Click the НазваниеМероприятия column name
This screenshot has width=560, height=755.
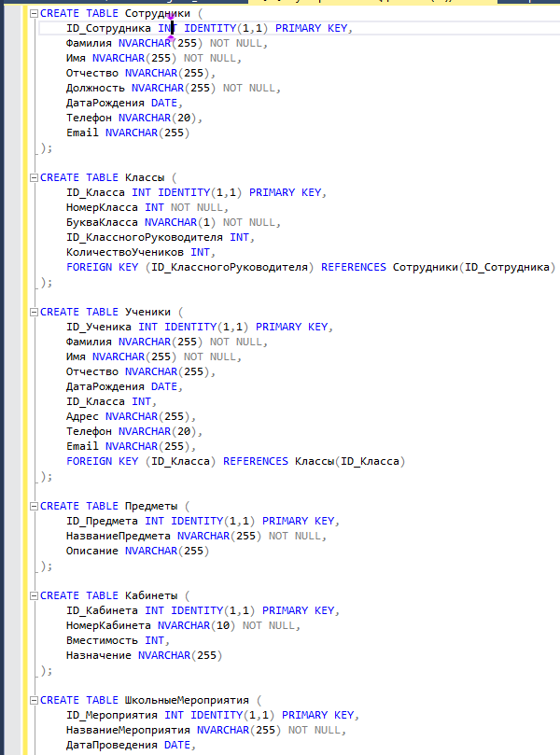click(x=128, y=730)
